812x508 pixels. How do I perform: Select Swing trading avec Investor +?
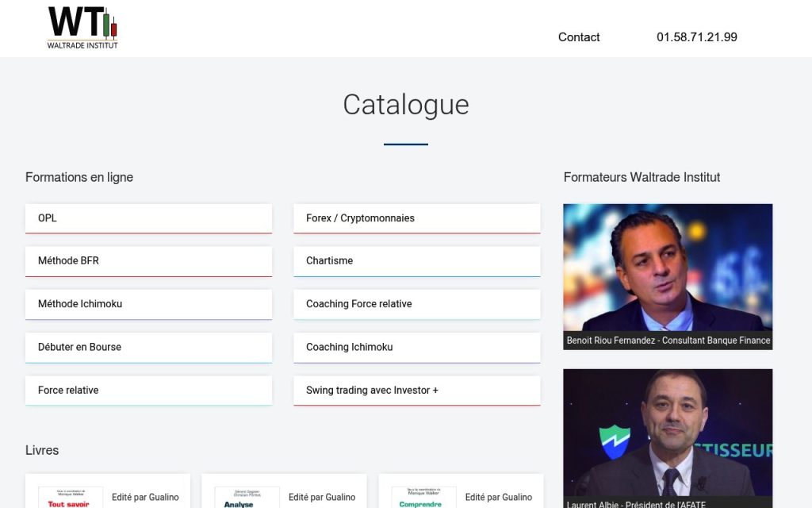(x=417, y=391)
